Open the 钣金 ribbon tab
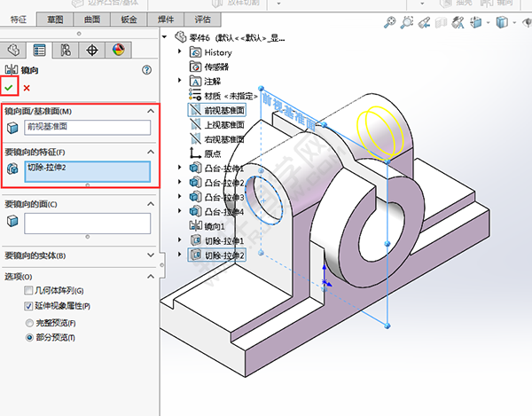 pyautogui.click(x=129, y=20)
